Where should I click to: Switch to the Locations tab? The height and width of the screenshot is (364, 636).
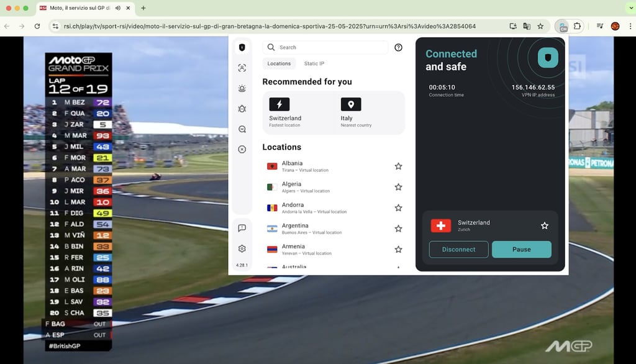point(279,64)
